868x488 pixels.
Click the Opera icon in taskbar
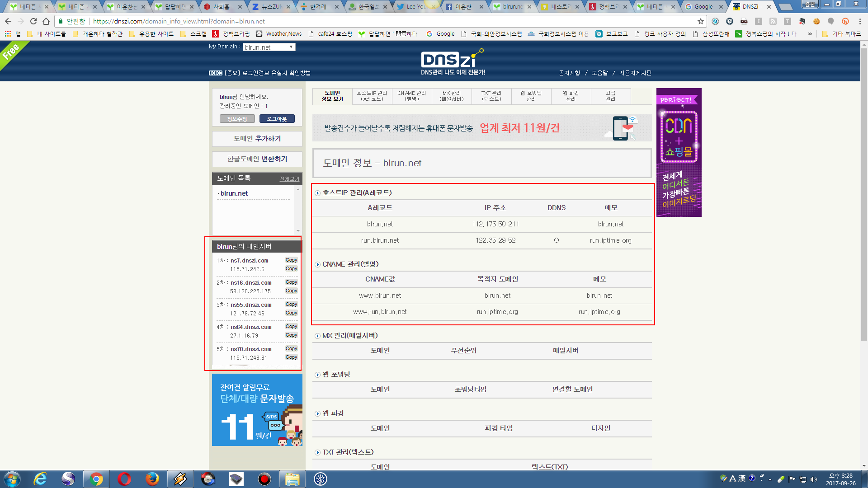pos(124,479)
